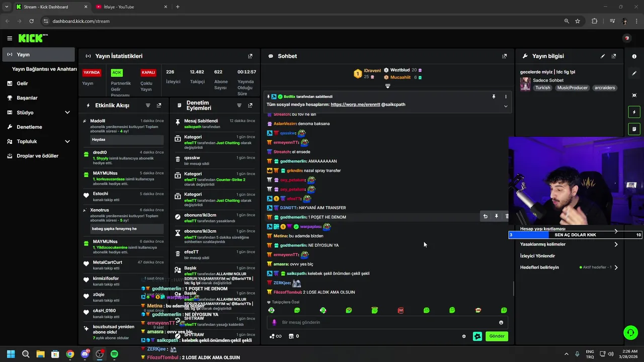Select Yayın in the sidebar
The height and width of the screenshot is (362, 644).
(x=38, y=54)
